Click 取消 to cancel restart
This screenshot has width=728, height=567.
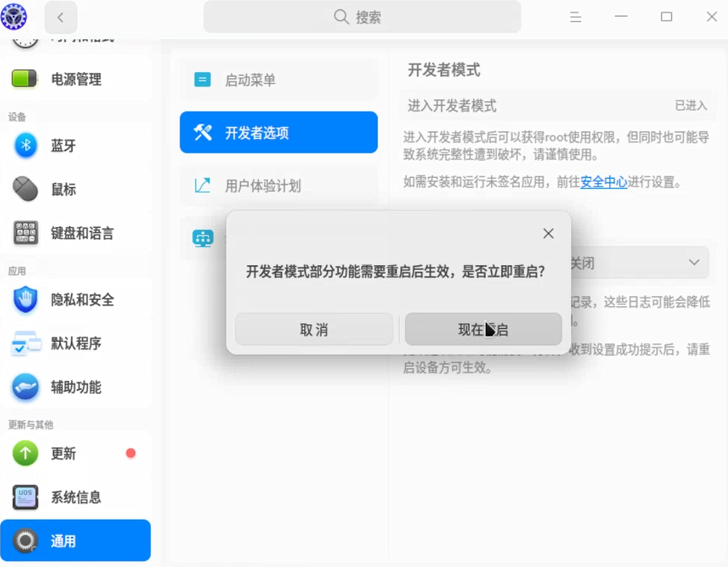(314, 330)
